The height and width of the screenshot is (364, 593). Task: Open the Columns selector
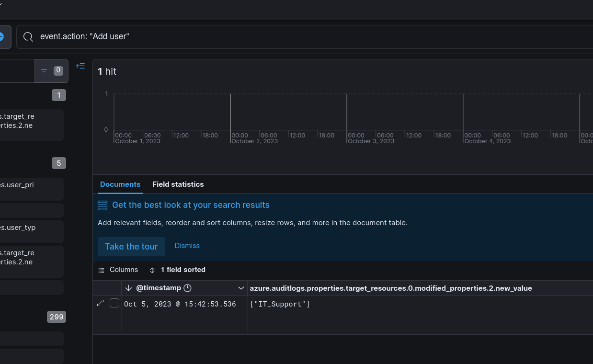pyautogui.click(x=118, y=270)
